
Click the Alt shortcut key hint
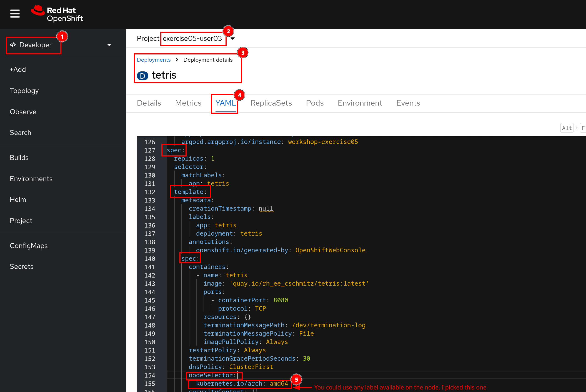pyautogui.click(x=567, y=128)
